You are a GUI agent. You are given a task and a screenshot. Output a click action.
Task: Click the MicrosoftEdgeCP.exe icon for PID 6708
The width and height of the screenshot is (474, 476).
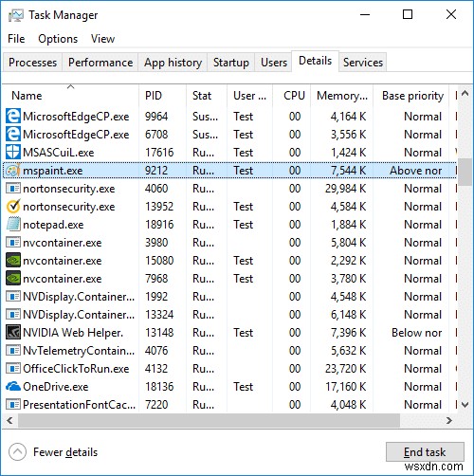[13, 135]
